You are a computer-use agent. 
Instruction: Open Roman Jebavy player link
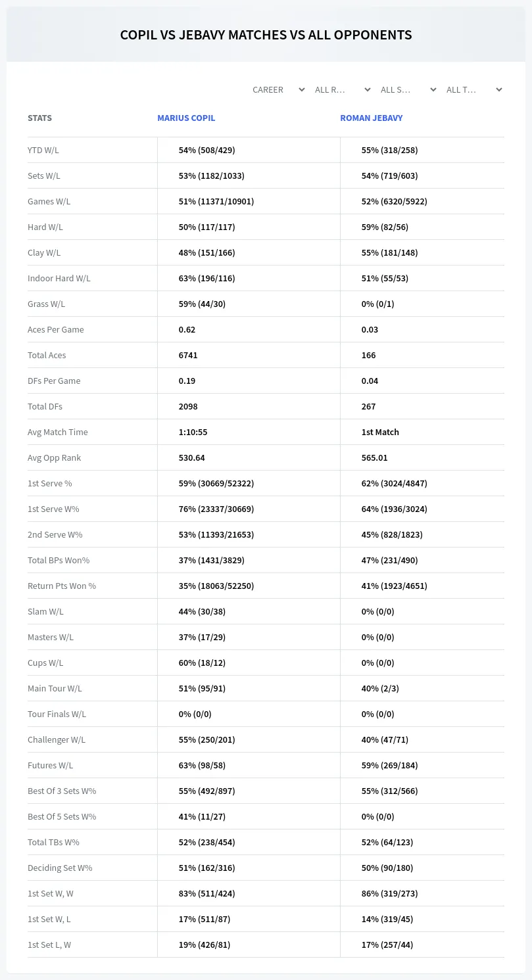(x=371, y=118)
